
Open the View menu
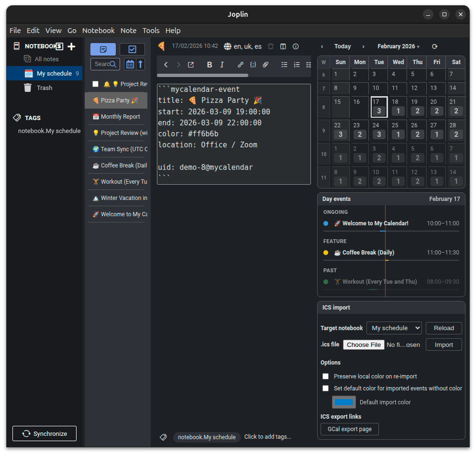54,31
